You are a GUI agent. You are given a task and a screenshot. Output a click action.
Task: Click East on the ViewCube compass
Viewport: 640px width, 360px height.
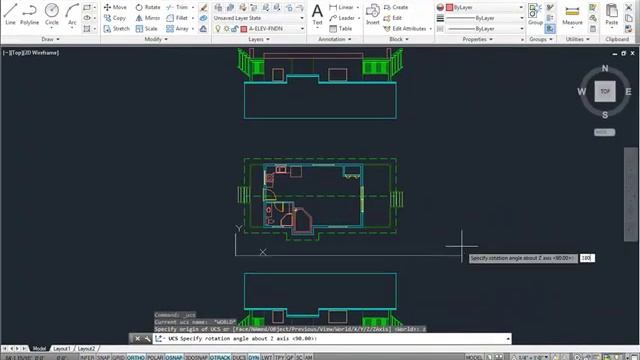point(628,91)
